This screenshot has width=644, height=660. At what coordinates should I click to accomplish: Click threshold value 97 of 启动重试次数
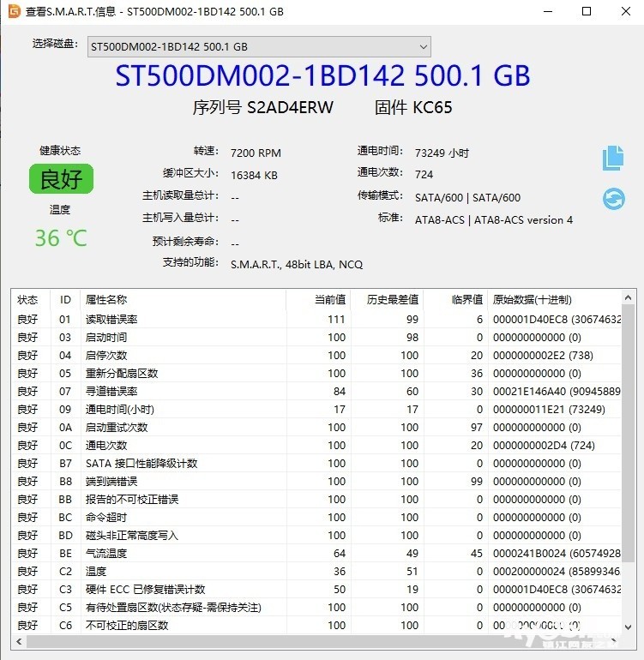[x=477, y=427]
